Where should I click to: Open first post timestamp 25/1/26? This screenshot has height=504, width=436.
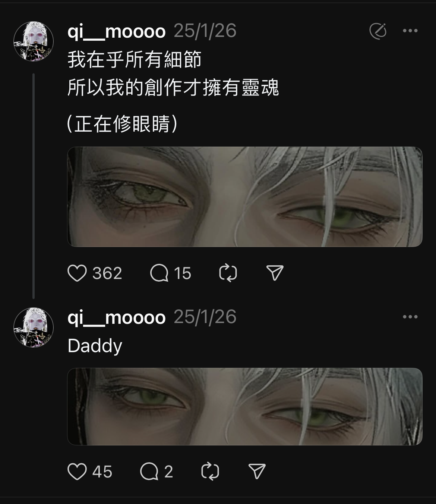[x=205, y=31]
